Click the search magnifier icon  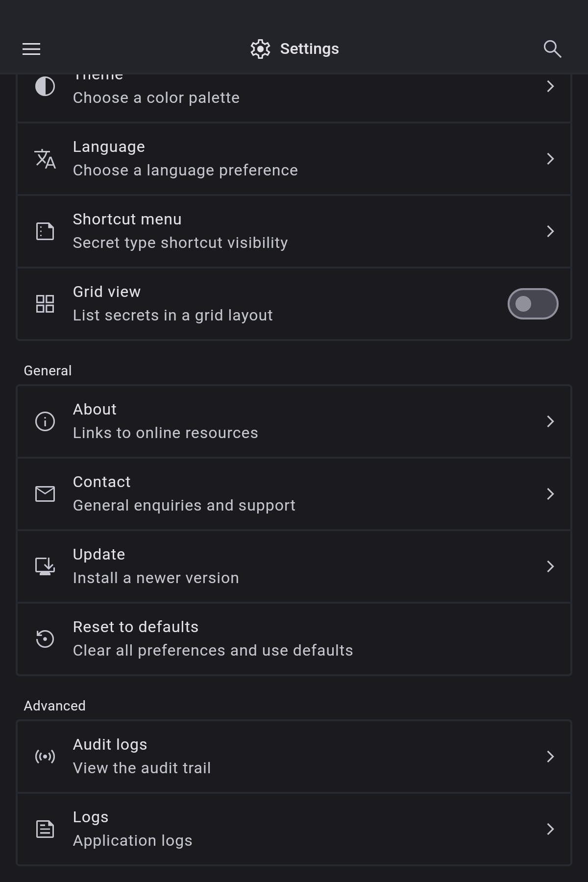[552, 49]
